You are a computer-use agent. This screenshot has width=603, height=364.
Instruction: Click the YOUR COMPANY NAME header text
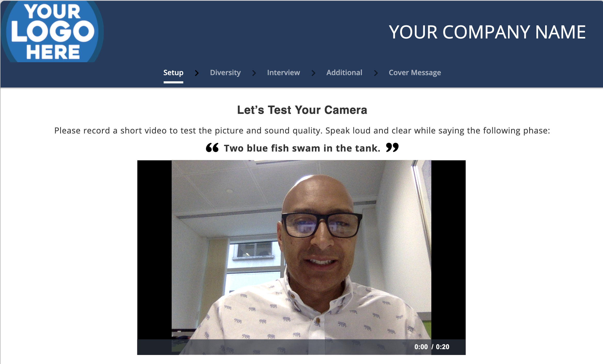click(x=487, y=32)
